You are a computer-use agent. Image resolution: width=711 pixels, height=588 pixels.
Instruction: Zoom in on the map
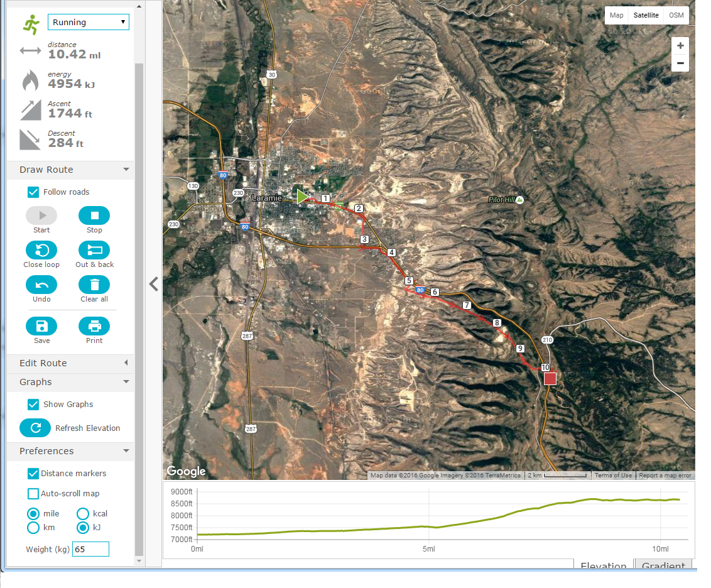point(680,46)
